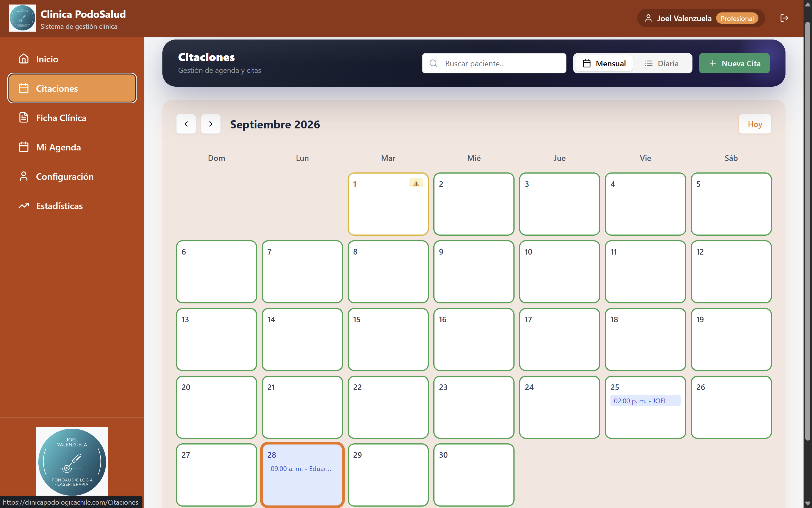Click the warning icon on day 1

click(416, 183)
